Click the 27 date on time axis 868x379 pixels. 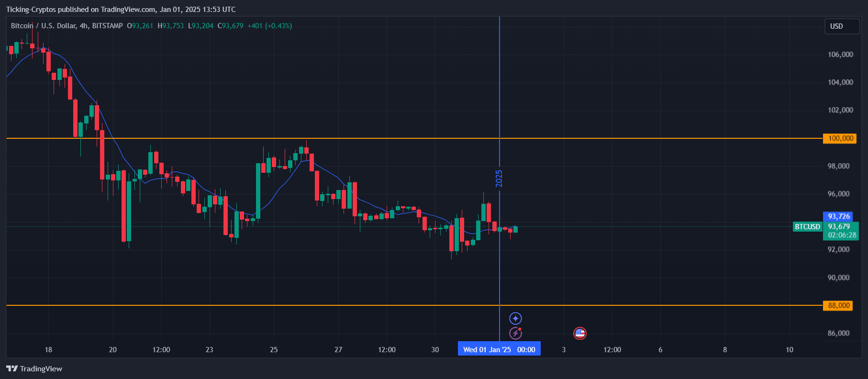coord(338,349)
